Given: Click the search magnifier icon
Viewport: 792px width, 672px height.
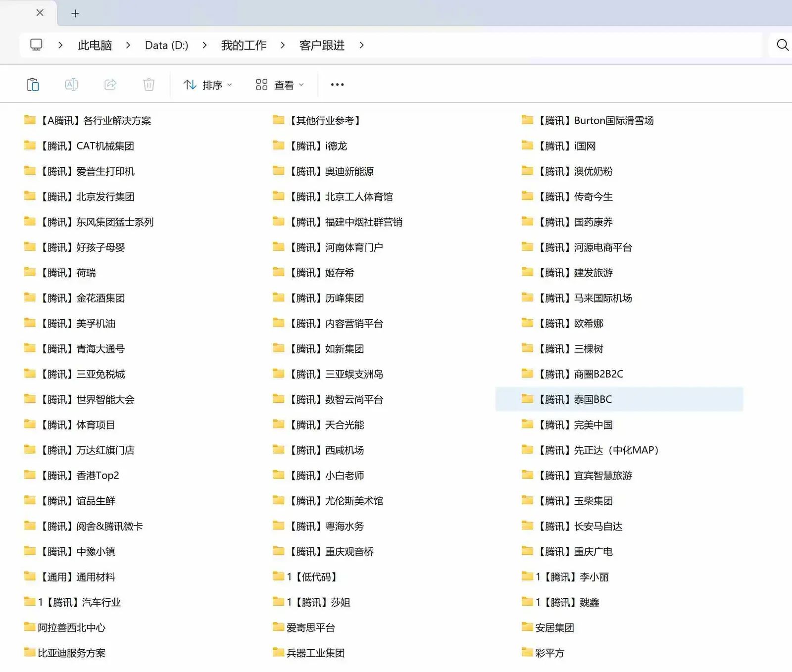Looking at the screenshot, I should tap(782, 45).
